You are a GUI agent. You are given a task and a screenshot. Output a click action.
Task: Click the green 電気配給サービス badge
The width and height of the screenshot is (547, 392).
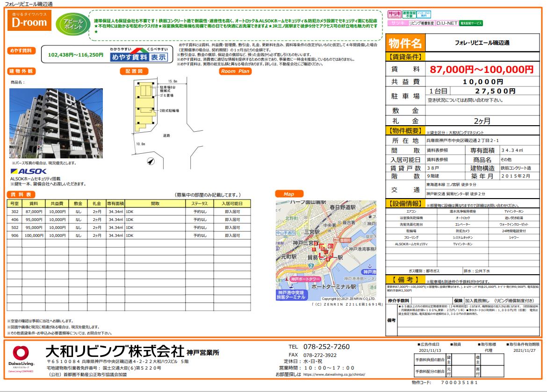[x=471, y=23]
